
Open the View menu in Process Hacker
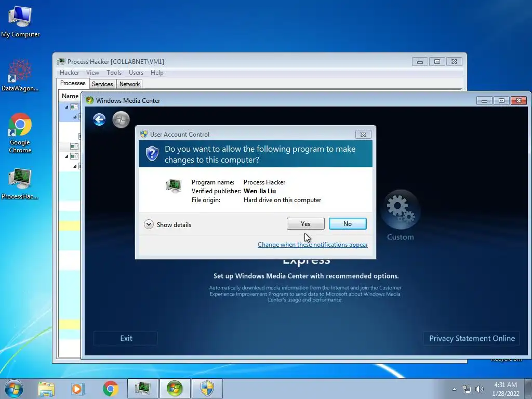pyautogui.click(x=92, y=73)
